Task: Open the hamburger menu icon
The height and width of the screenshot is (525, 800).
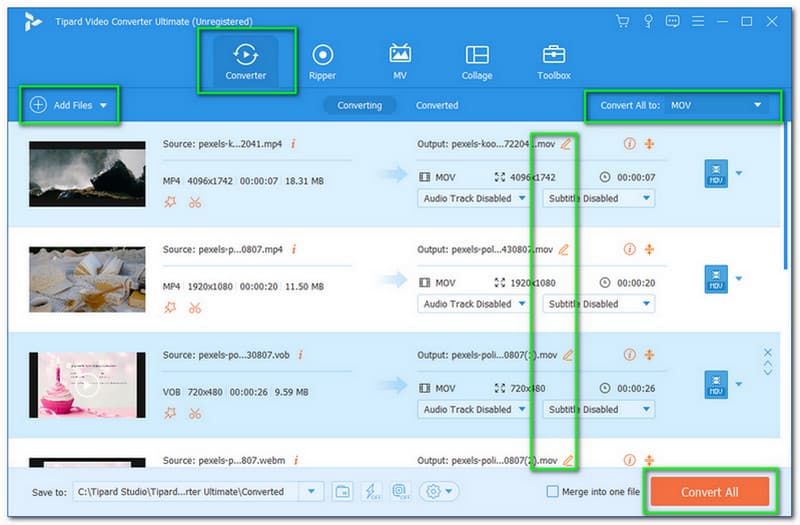Action: (697, 21)
